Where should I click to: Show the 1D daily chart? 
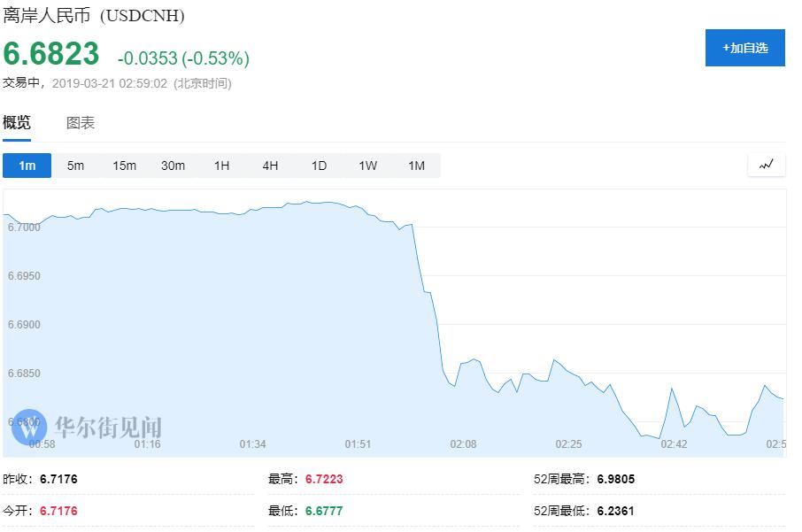tap(319, 166)
